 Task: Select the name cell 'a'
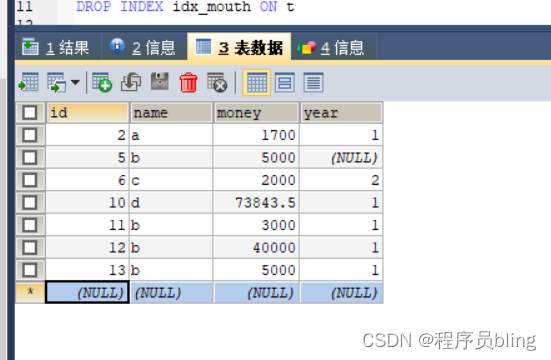click(x=171, y=135)
